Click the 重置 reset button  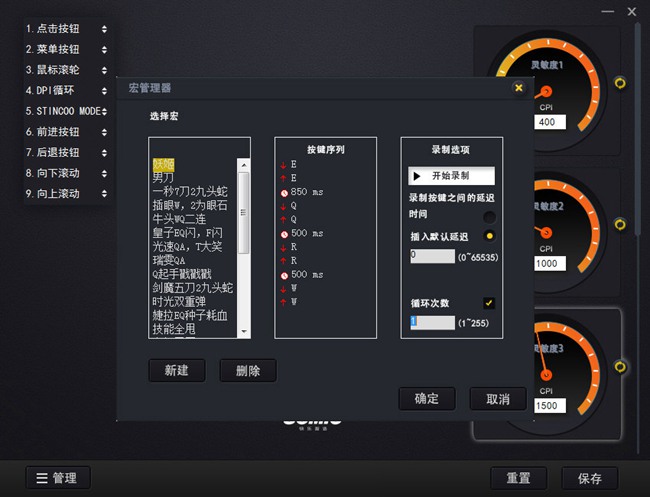coord(519,478)
